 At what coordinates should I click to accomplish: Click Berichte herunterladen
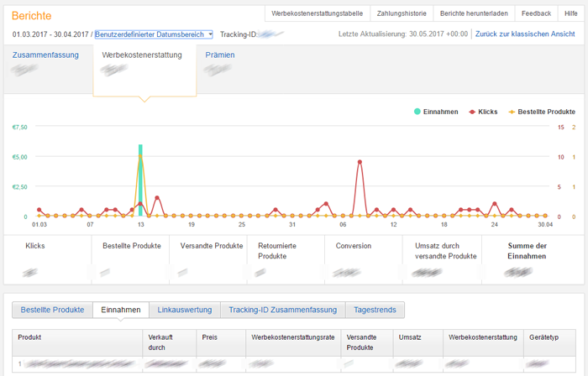(474, 13)
